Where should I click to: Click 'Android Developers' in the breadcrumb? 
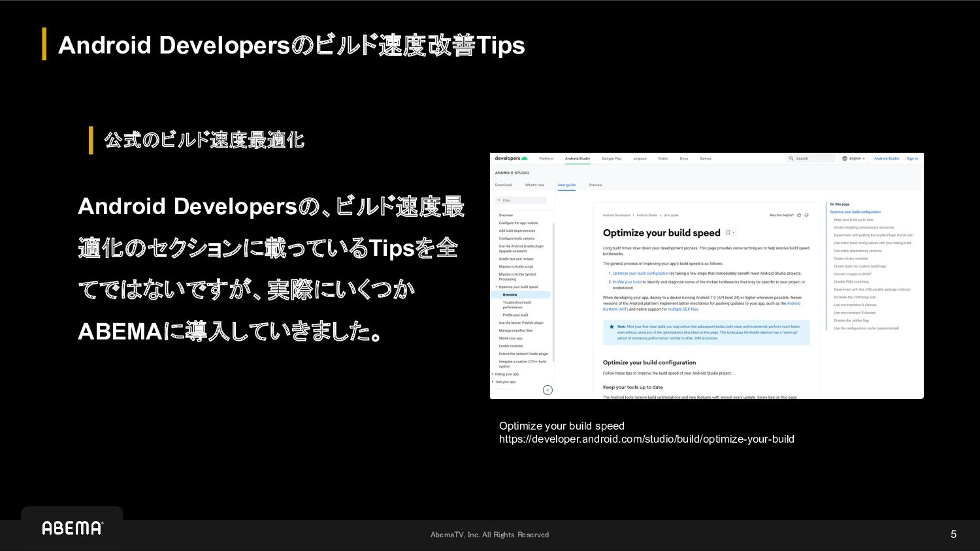tap(617, 215)
